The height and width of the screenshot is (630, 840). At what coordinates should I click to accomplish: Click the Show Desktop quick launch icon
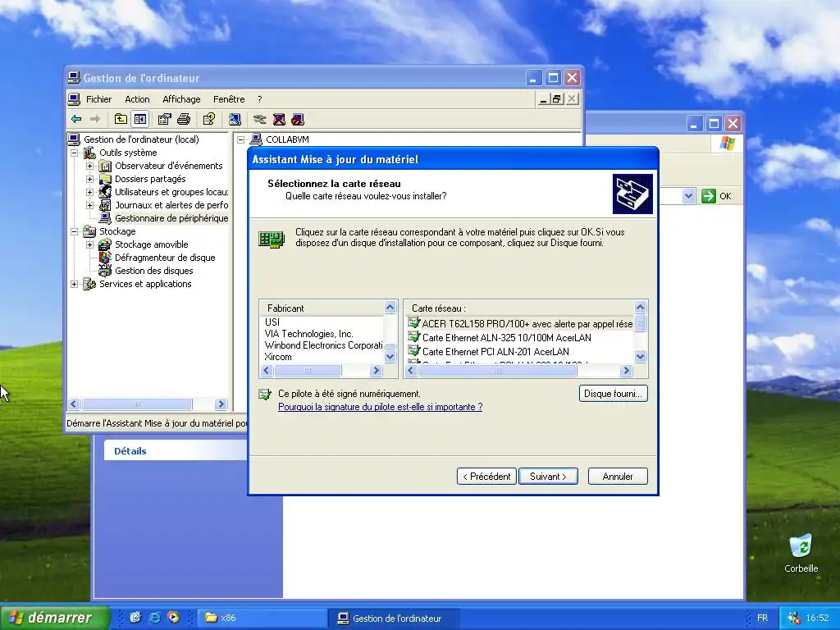click(x=135, y=618)
